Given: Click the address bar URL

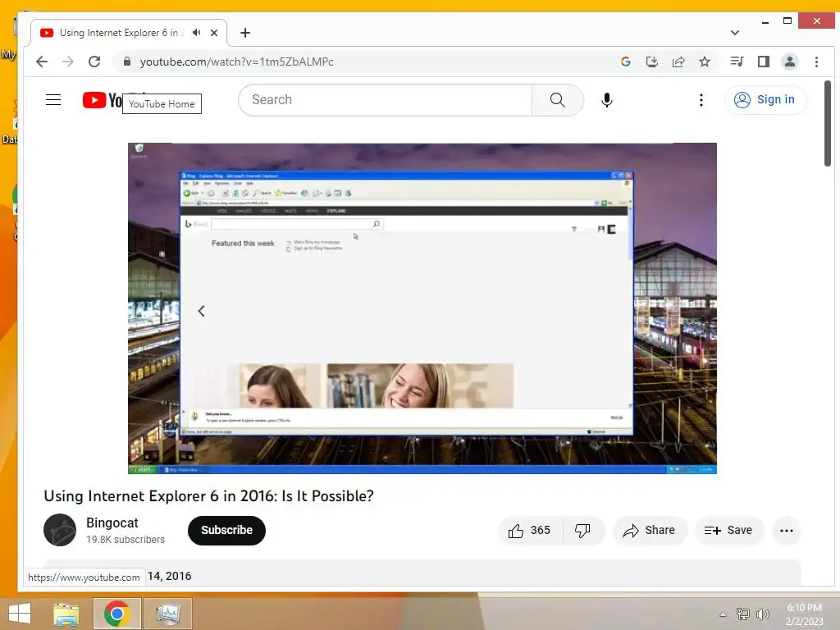Looking at the screenshot, I should pyautogui.click(x=237, y=62).
